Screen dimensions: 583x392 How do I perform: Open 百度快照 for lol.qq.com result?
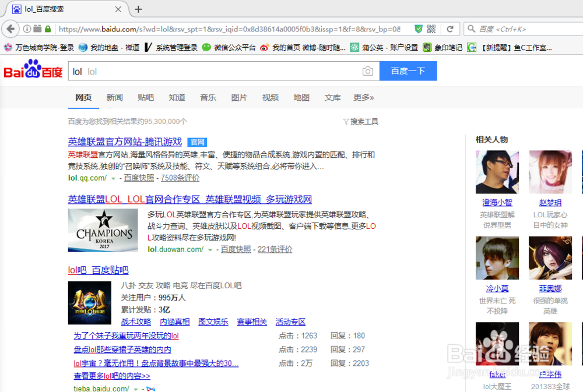click(139, 178)
